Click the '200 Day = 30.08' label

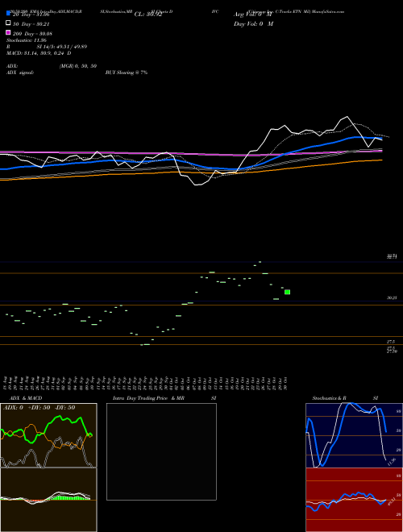pos(32,34)
